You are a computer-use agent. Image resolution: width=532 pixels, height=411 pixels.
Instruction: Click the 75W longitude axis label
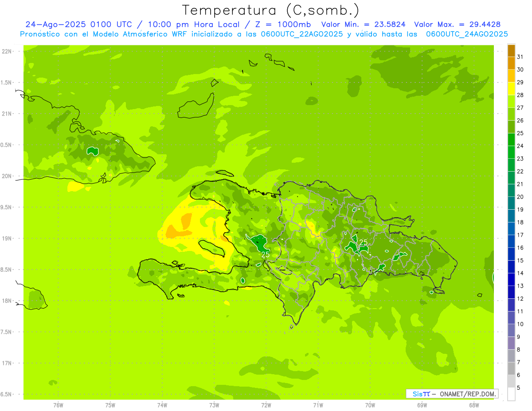tap(110, 405)
